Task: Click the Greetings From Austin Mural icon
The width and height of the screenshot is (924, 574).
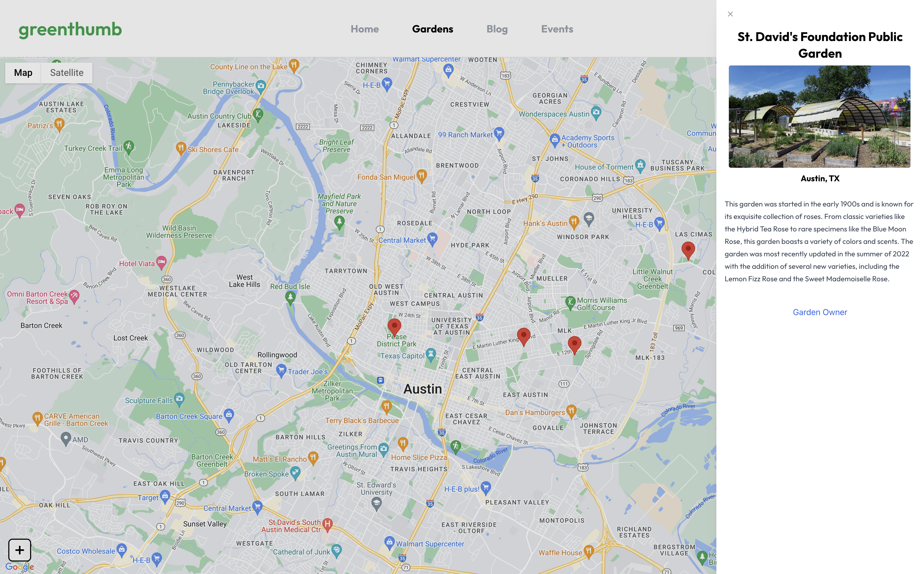Action: [383, 450]
